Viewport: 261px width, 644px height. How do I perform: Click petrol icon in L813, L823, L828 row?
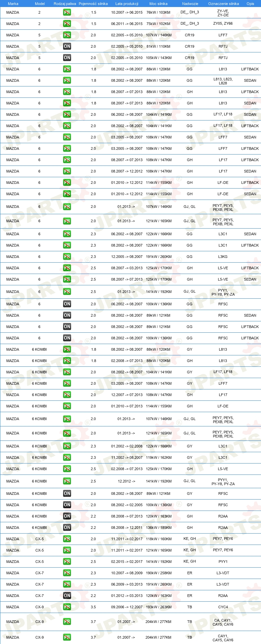(x=67, y=80)
